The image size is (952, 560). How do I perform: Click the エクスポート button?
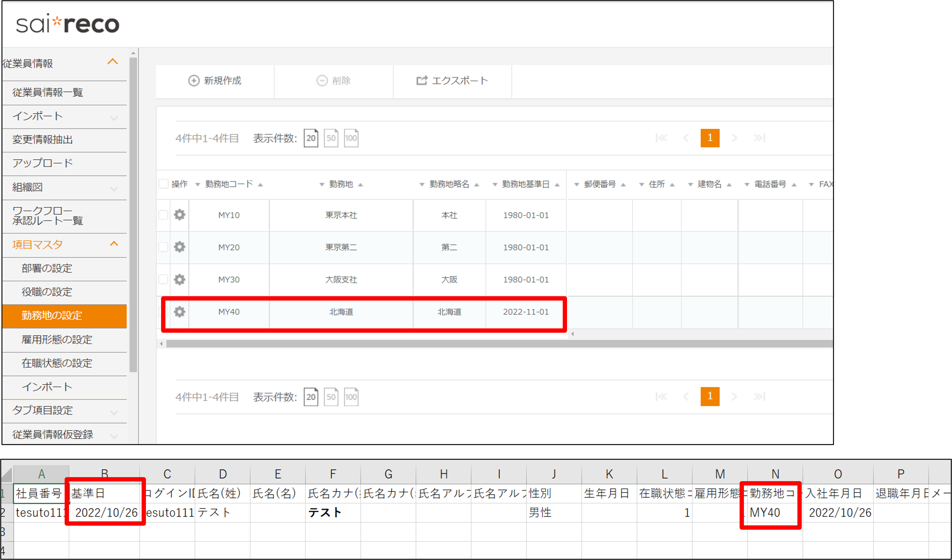[x=452, y=81]
